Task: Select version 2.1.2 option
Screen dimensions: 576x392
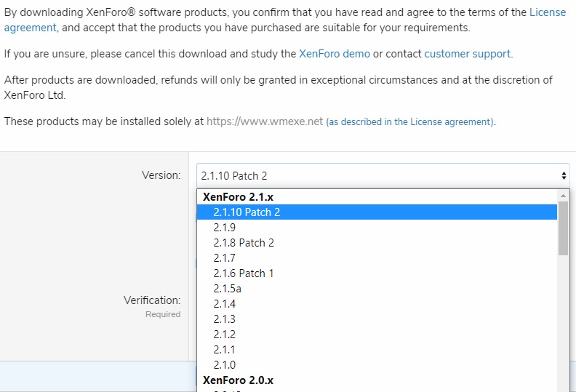Action: pos(377,335)
